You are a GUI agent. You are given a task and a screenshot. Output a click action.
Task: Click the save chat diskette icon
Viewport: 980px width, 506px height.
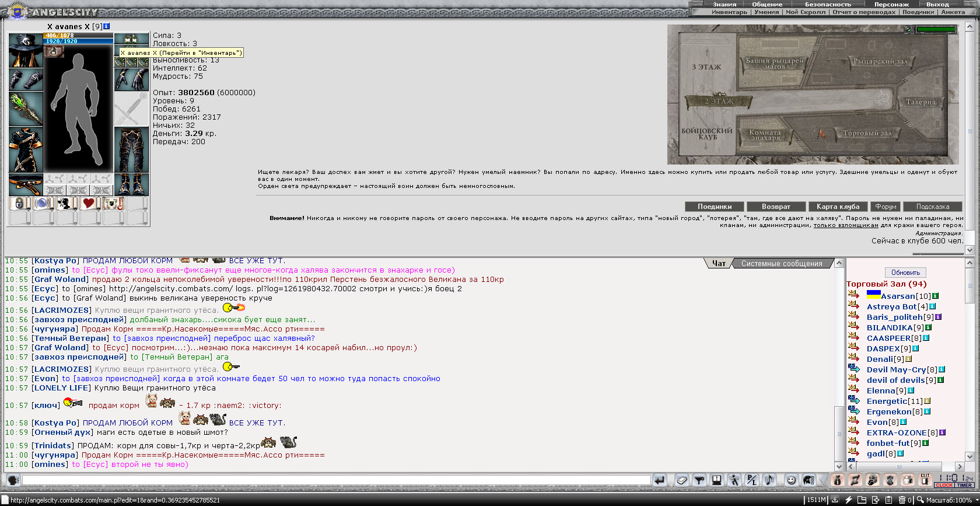pos(716,480)
